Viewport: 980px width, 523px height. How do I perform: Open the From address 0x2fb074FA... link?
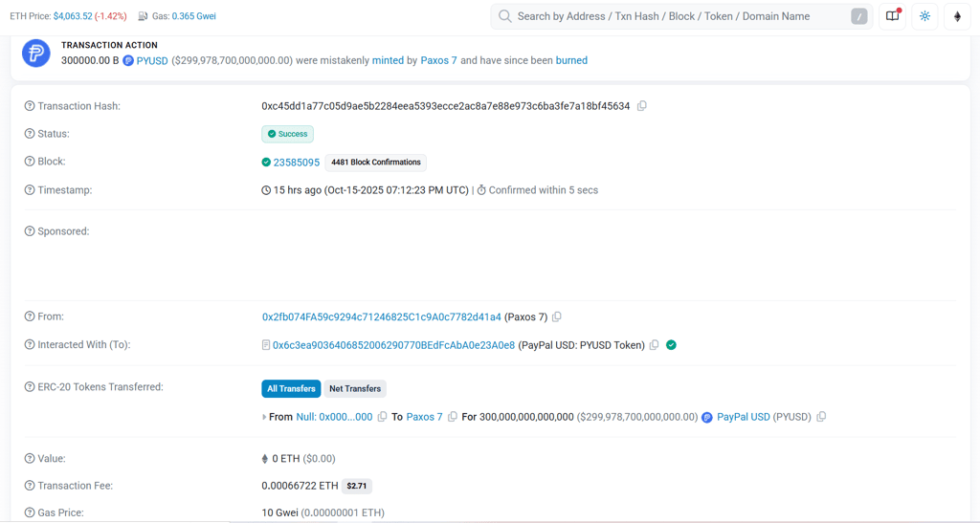click(x=381, y=317)
